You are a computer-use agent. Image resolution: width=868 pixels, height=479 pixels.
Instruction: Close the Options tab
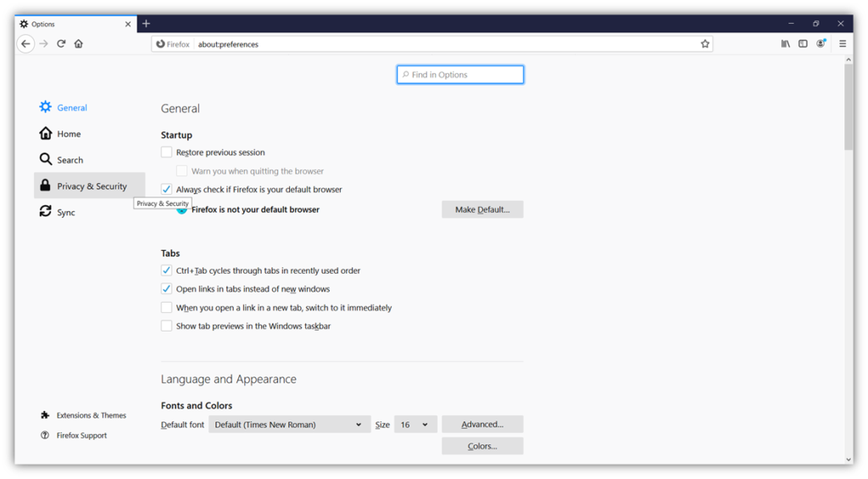point(128,24)
